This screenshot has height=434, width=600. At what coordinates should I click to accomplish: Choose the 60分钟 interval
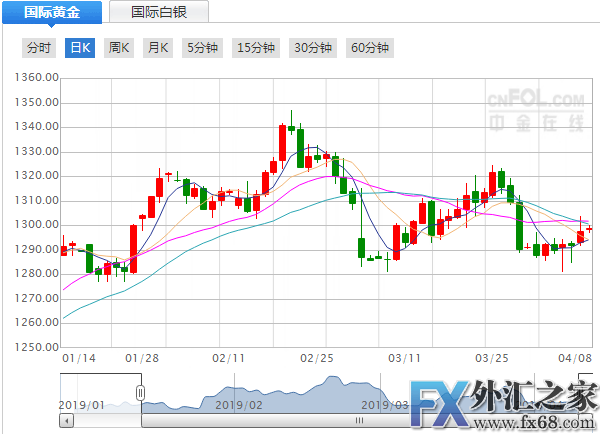tap(370, 47)
